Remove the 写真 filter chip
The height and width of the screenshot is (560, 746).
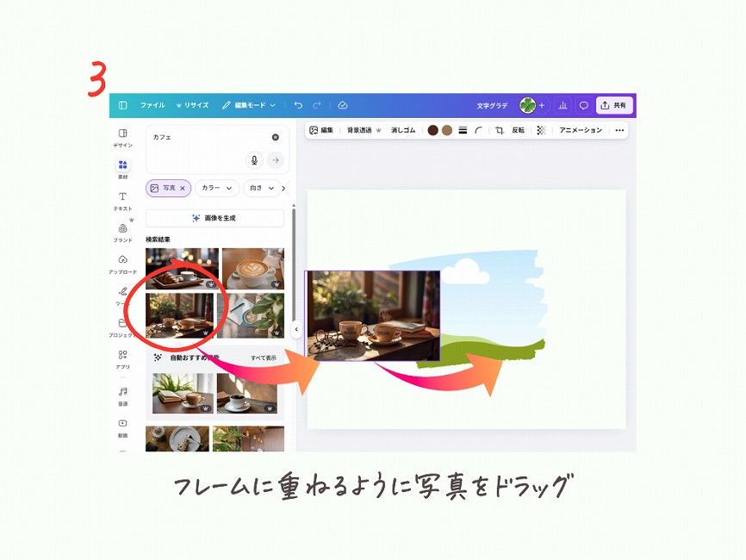coord(183,188)
